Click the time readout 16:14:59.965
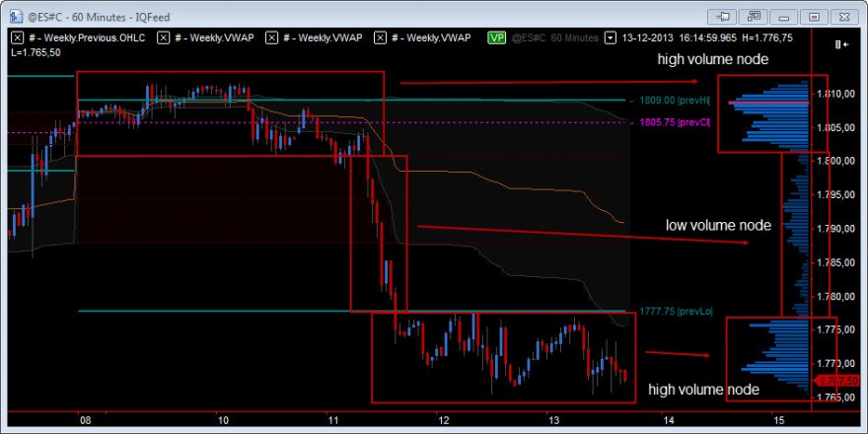 pyautogui.click(x=706, y=38)
